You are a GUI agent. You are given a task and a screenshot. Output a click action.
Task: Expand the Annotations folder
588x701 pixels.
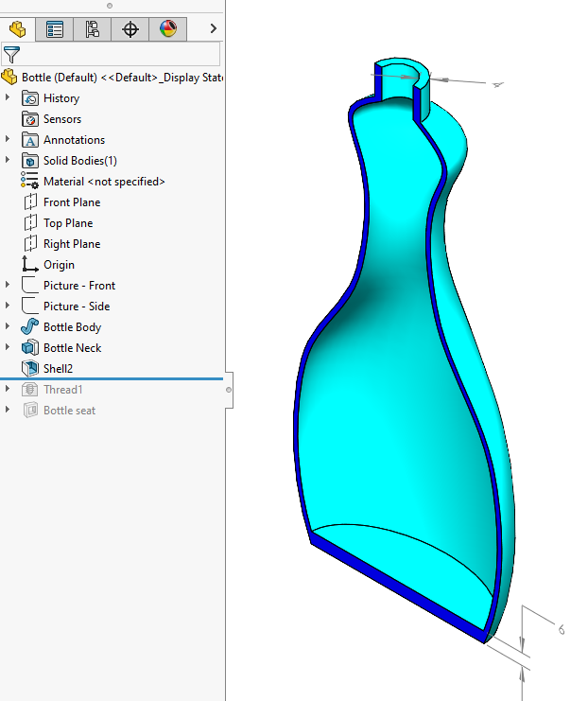tap(9, 140)
